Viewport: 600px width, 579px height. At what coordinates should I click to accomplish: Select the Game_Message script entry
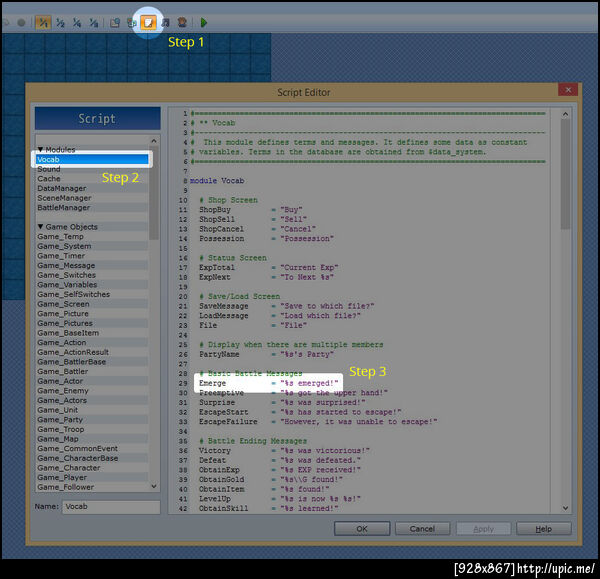[x=92, y=265]
